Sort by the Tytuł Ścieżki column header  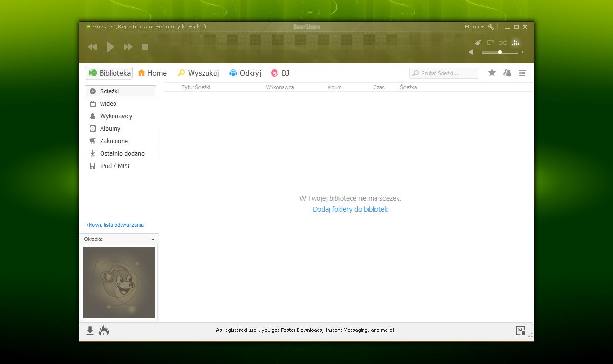196,87
